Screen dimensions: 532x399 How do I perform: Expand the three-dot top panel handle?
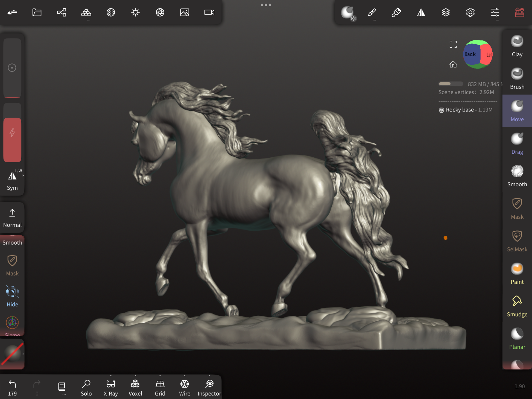(x=266, y=5)
